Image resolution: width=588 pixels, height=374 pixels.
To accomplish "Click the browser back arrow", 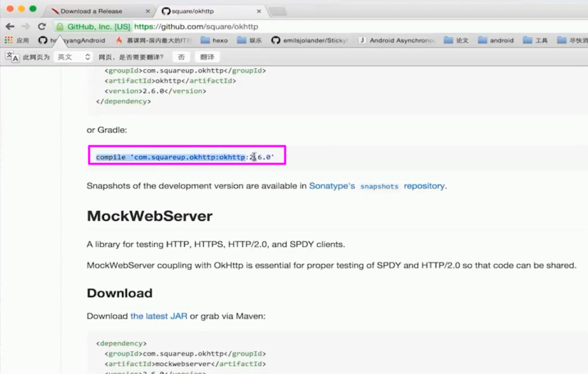I will click(x=10, y=26).
